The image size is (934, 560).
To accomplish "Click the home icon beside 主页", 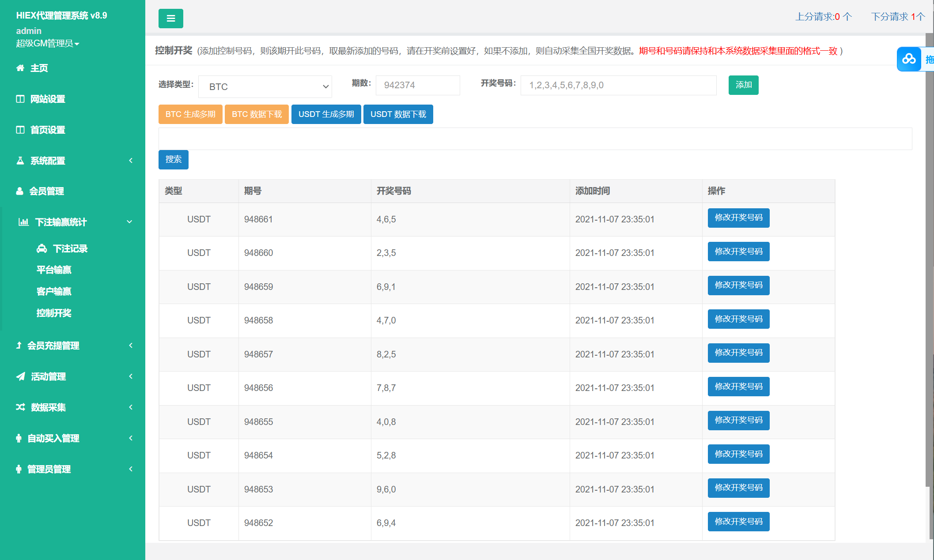I will tap(20, 68).
